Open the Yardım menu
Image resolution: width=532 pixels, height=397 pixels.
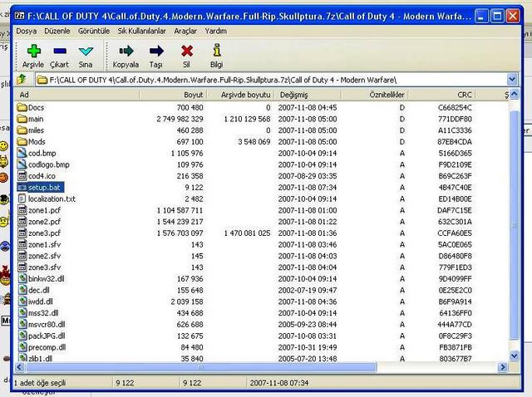pos(216,32)
